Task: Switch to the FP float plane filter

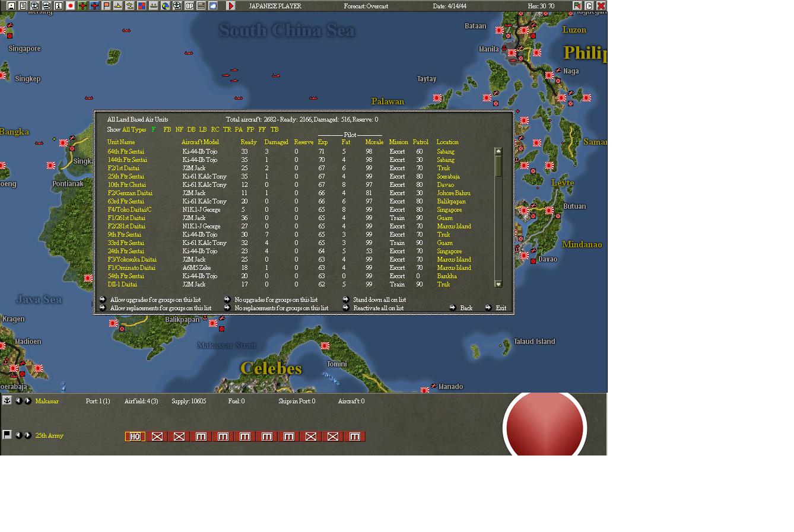Action: pyautogui.click(x=250, y=129)
